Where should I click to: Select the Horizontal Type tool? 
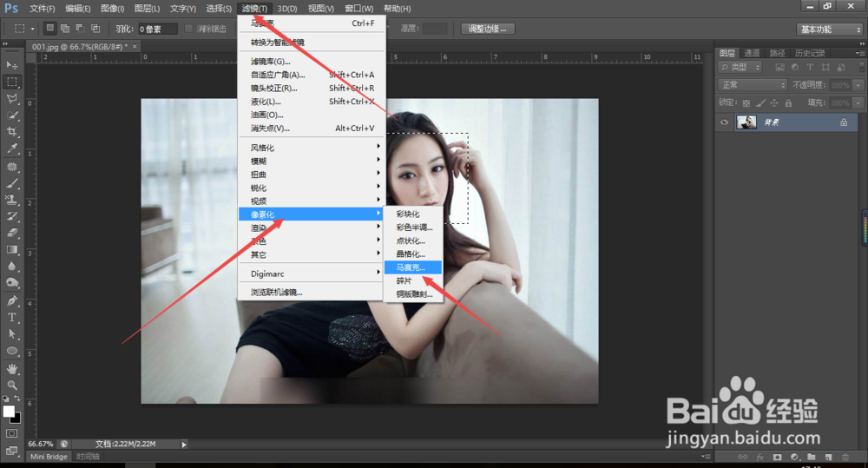pyautogui.click(x=11, y=318)
